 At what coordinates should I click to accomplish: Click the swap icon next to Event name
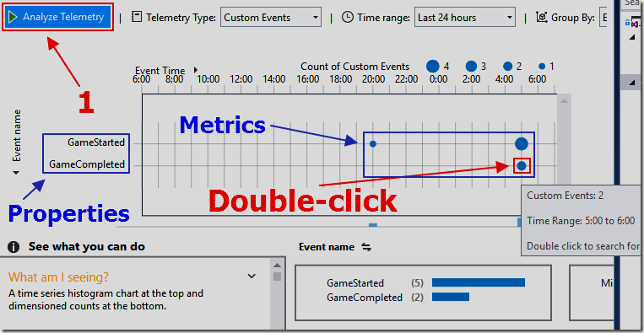click(366, 247)
